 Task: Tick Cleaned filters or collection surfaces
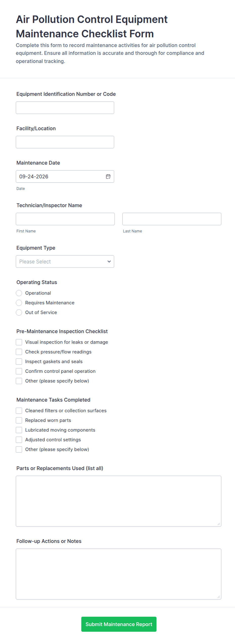(19, 411)
